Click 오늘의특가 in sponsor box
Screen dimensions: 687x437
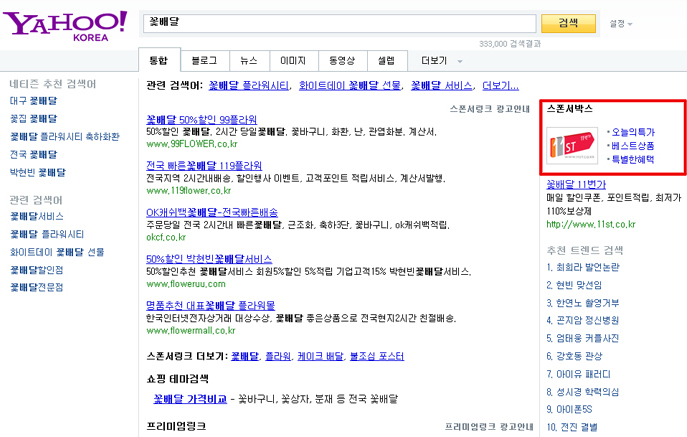[x=633, y=132]
